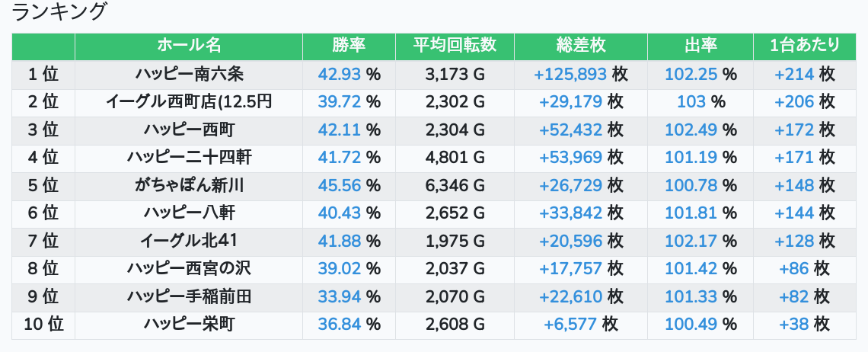Click the 1位 rank cell
868x352 pixels.
43,74
